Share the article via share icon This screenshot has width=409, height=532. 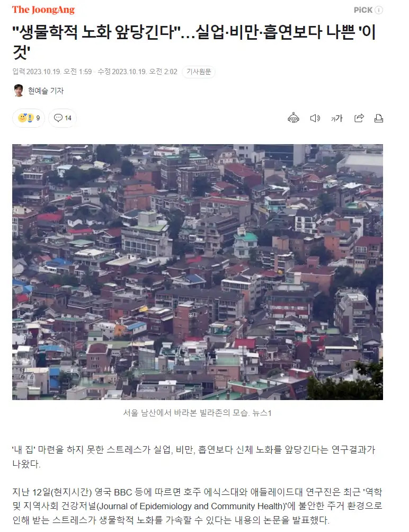click(x=359, y=118)
